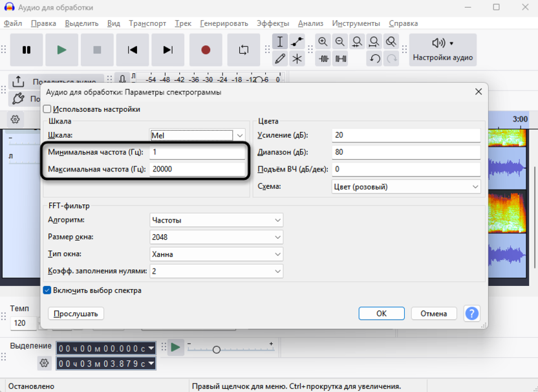Expand the Шкала dropdown showing Mel
538x392 pixels.
click(197, 135)
